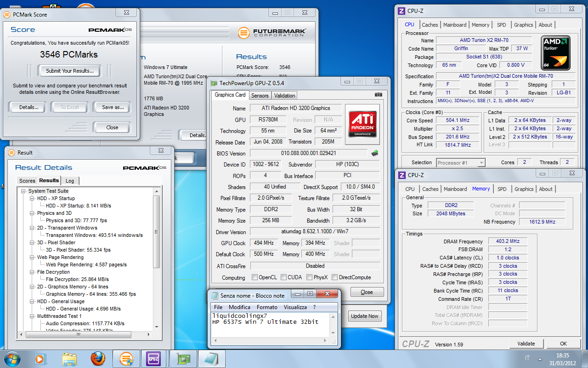Click the Result tree scroll up arrow
The height and width of the screenshot is (368, 588).
(x=156, y=191)
